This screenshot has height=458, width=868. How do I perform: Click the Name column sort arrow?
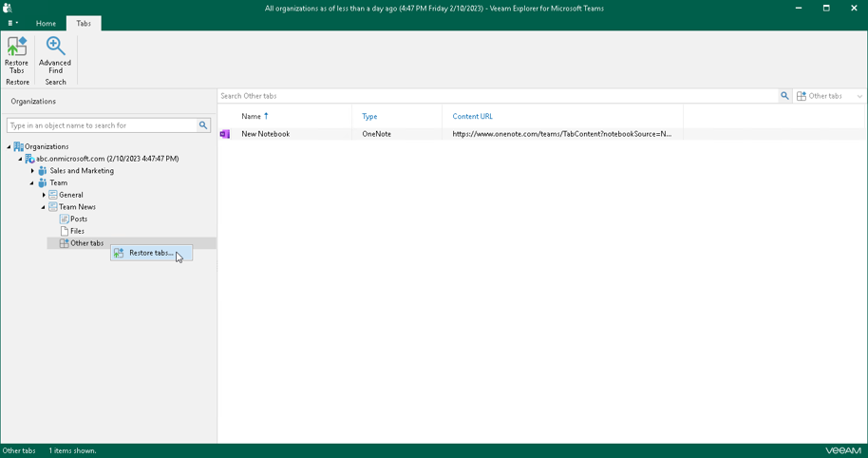[x=266, y=116]
